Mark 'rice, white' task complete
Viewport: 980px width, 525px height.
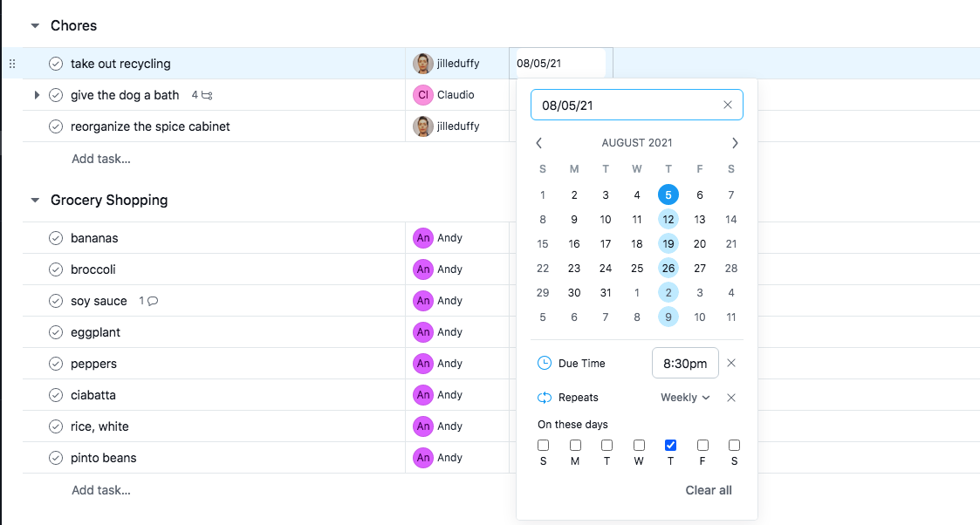click(x=56, y=426)
